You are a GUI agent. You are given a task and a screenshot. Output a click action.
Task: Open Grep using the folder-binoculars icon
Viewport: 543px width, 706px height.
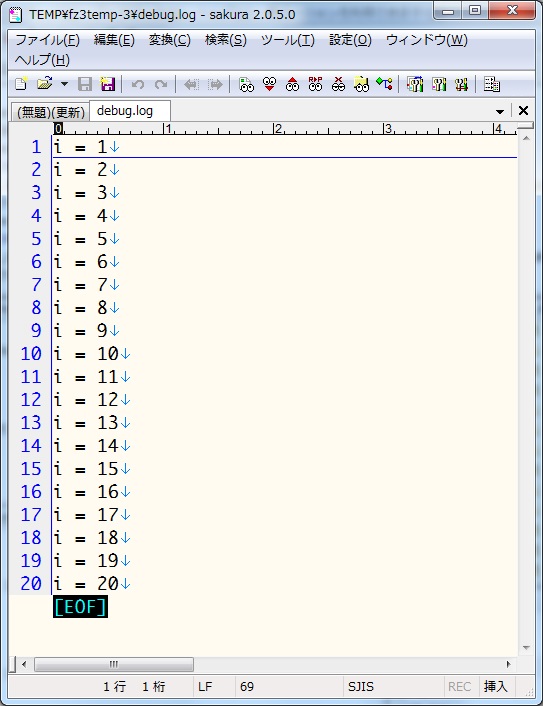361,84
